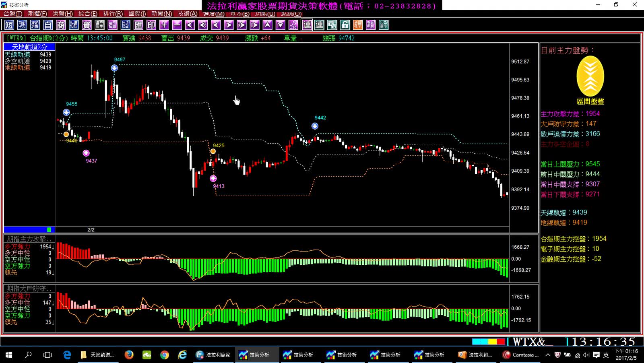Click the 資 toolbar icon

tap(87, 25)
